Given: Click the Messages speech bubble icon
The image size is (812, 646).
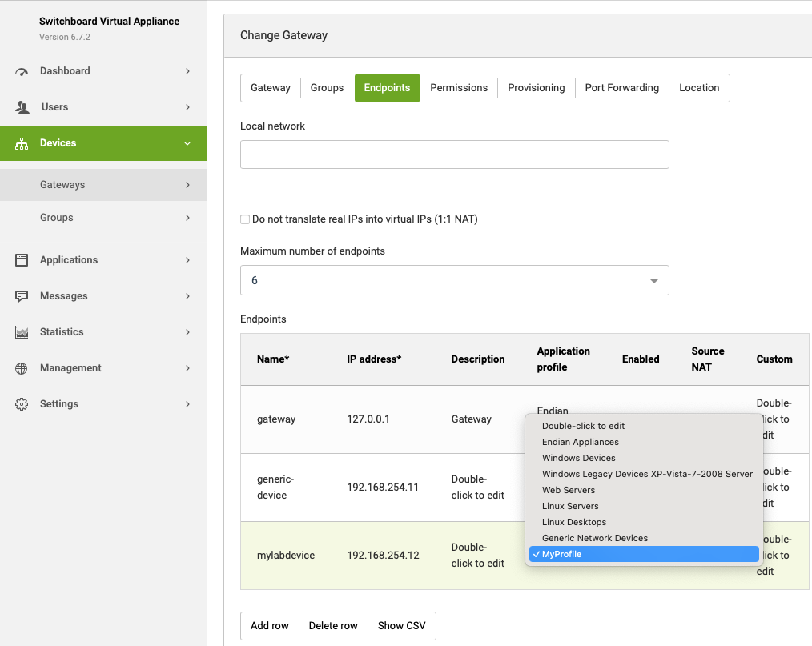Looking at the screenshot, I should [22, 296].
